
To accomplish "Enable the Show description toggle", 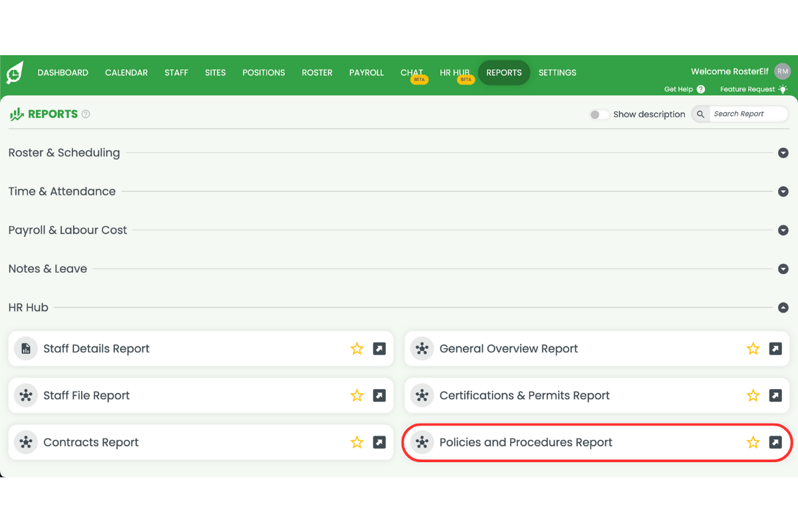I will 598,114.
